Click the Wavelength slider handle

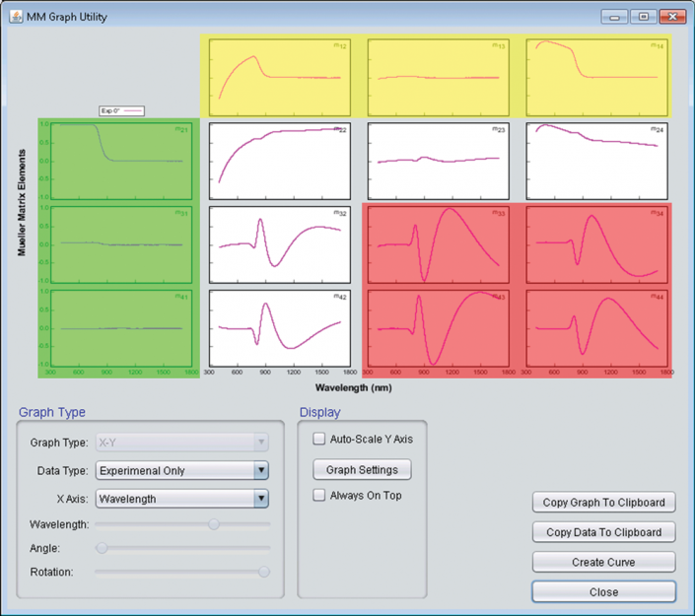[x=214, y=524]
